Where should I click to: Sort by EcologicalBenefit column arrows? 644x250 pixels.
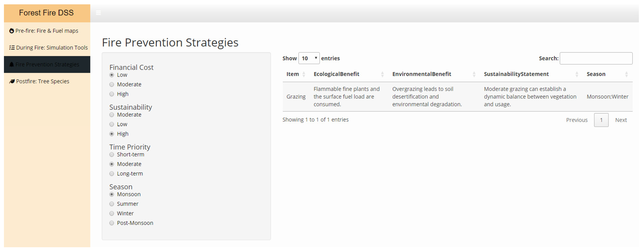[382, 74]
